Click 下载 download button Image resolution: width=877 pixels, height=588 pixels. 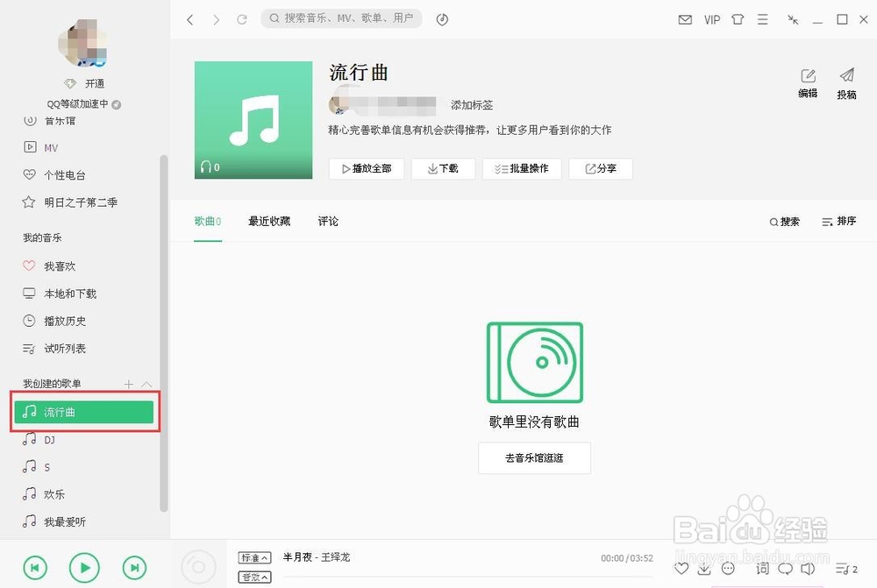pyautogui.click(x=443, y=169)
